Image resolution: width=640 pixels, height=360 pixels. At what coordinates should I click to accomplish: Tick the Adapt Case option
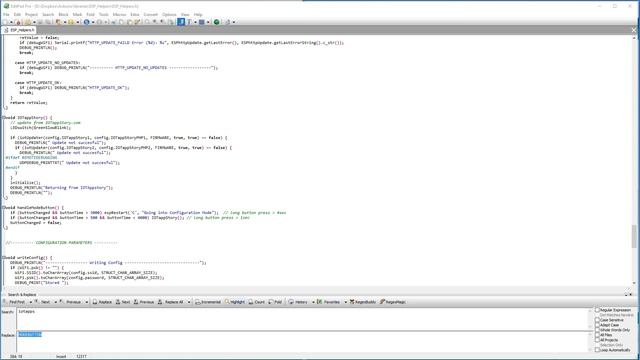(598, 325)
